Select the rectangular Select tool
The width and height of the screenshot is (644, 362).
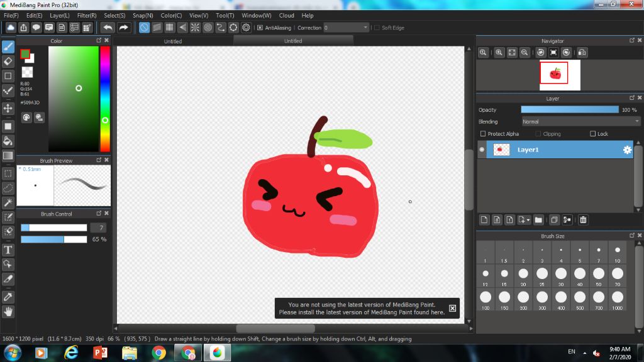(x=8, y=173)
